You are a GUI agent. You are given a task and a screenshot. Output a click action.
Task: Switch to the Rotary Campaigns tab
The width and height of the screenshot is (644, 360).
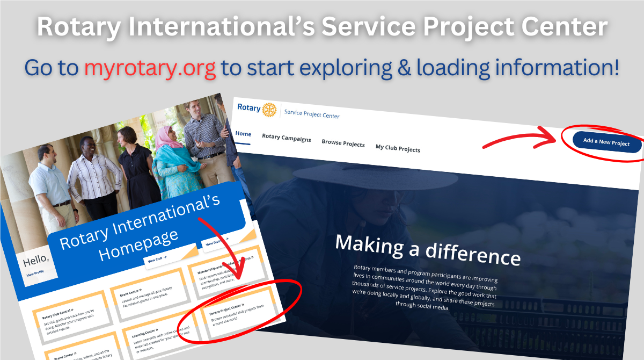(286, 138)
